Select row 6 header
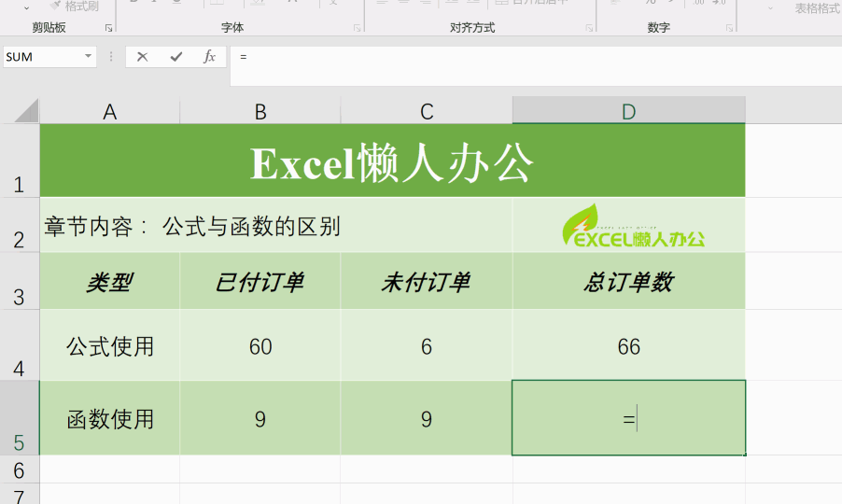This screenshot has width=842, height=504. pos(20,469)
